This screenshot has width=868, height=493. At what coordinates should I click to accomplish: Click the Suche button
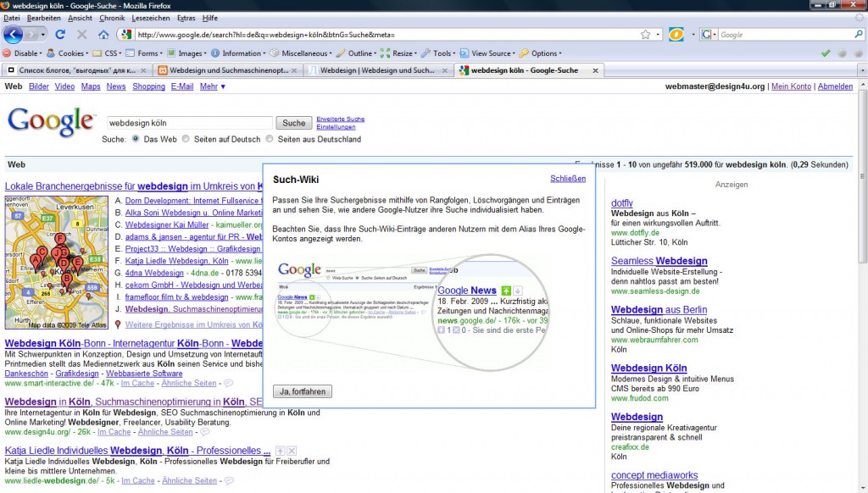[x=294, y=123]
